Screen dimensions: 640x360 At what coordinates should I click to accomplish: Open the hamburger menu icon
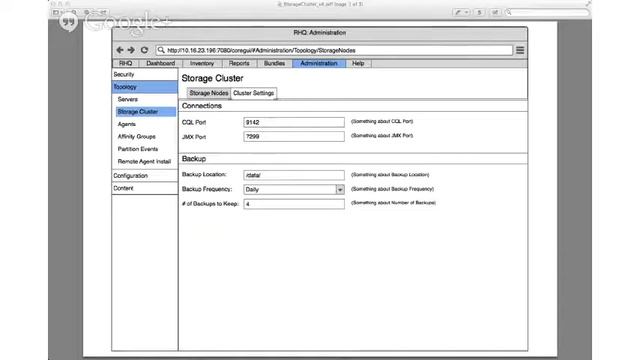[x=520, y=50]
